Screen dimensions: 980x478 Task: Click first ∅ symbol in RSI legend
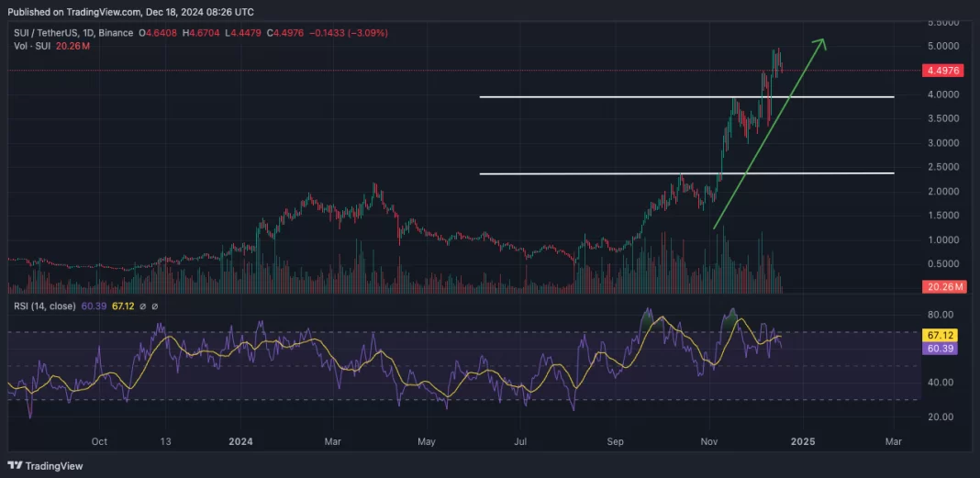click(x=142, y=306)
